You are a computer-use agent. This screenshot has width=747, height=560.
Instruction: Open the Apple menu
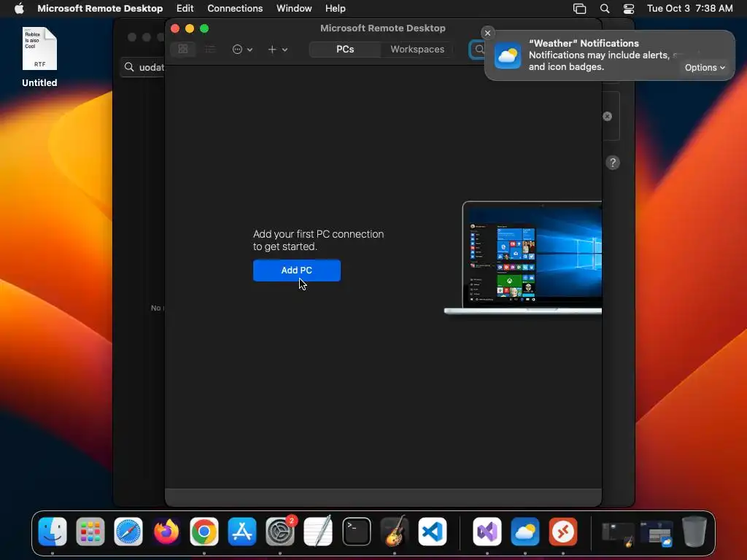coord(19,9)
